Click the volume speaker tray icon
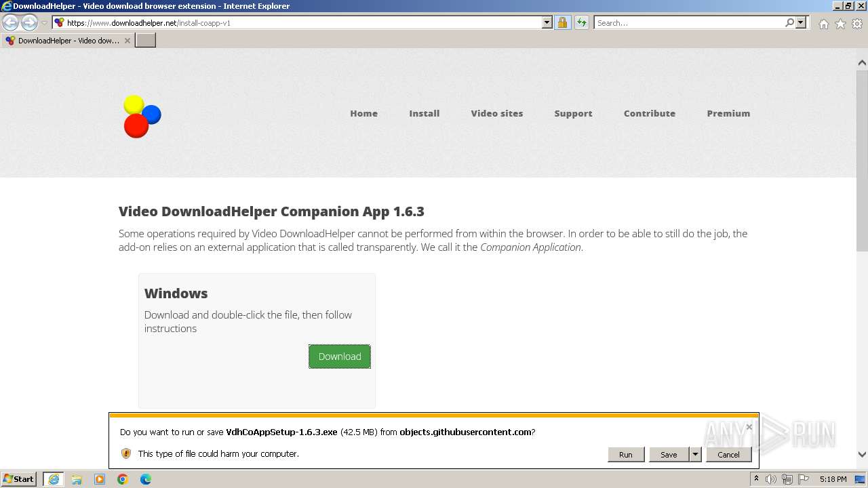This screenshot has height=488, width=868. 771,479
